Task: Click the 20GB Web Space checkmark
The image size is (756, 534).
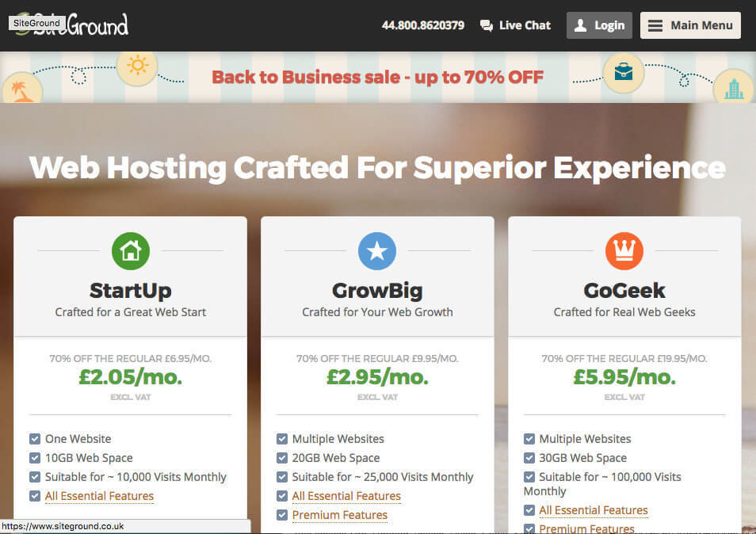Action: 282,458
